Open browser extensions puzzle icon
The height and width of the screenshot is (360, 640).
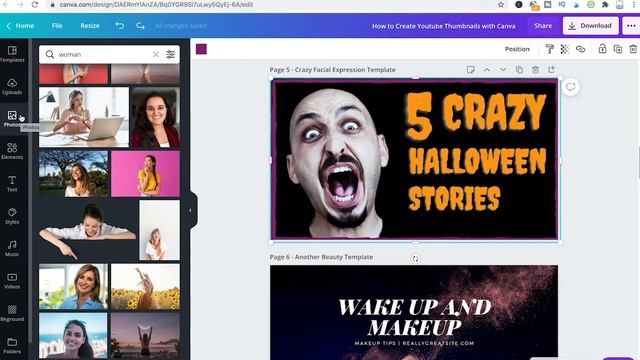point(605,4)
